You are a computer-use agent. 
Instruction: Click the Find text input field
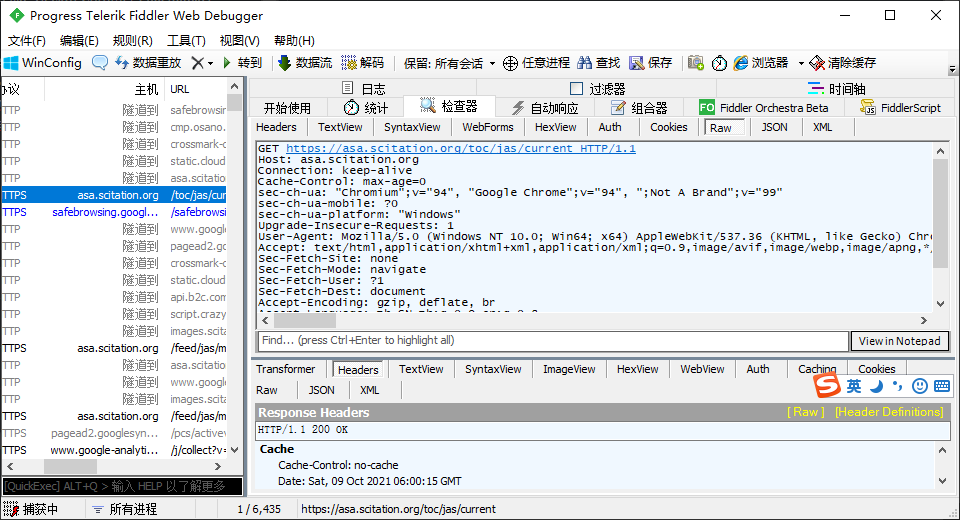(x=552, y=341)
